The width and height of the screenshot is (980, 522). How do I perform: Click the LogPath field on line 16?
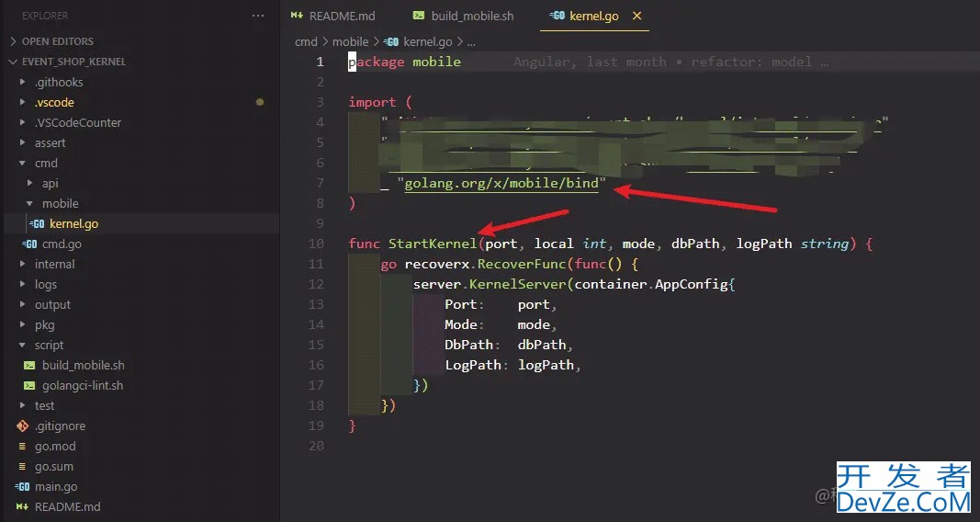pos(472,365)
